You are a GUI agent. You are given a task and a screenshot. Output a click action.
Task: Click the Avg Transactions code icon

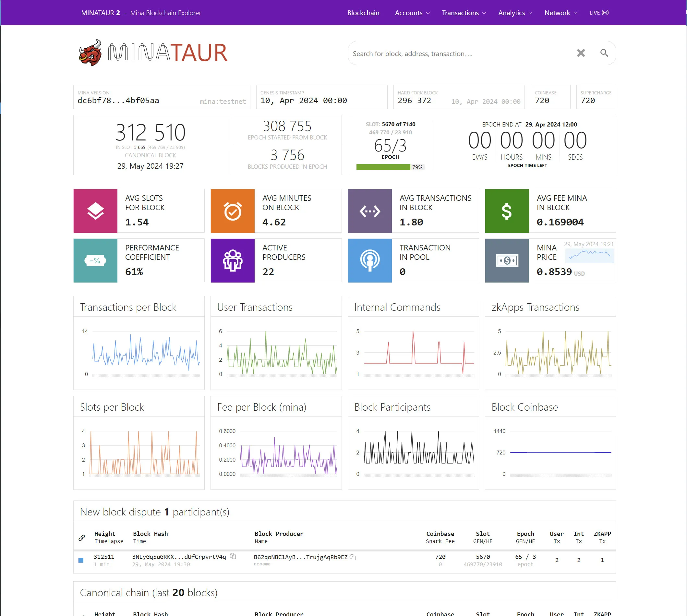click(x=369, y=211)
